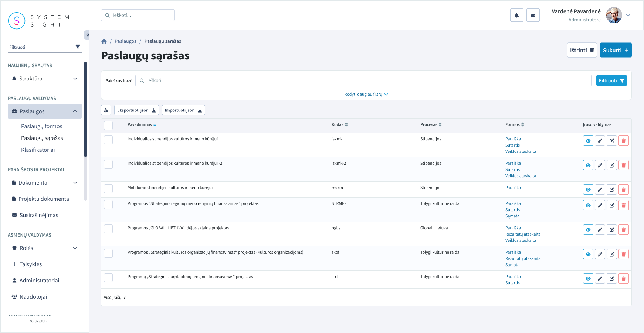Go to home via the breadcrumb house icon
The width and height of the screenshot is (644, 333).
(x=104, y=41)
